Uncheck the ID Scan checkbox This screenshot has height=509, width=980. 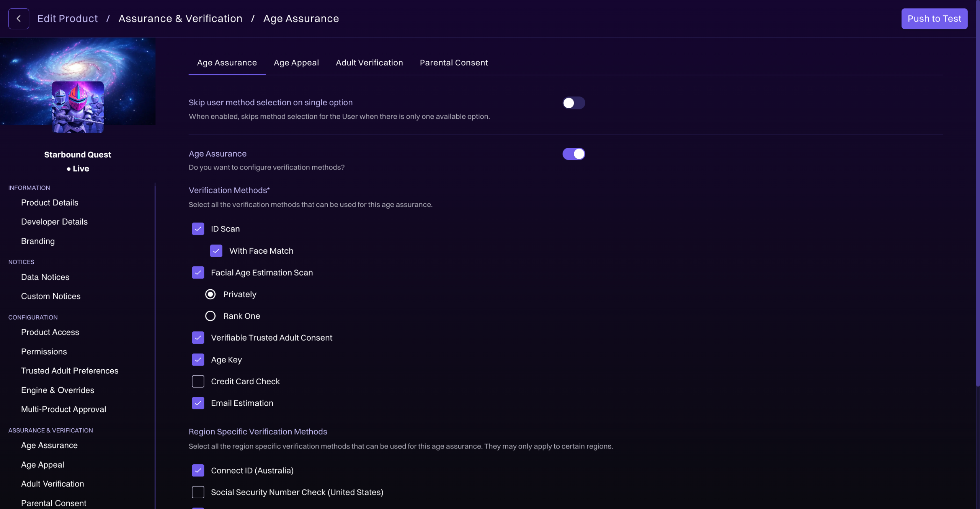click(198, 229)
